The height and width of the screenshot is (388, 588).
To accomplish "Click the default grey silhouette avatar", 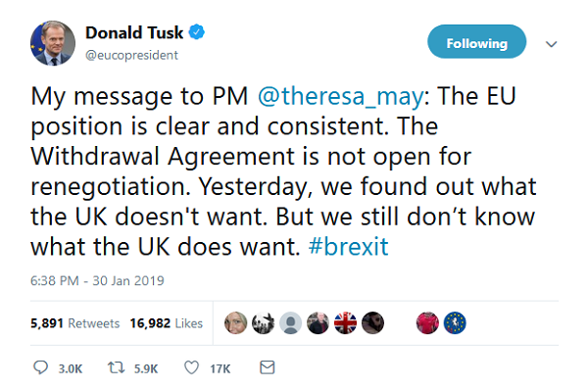I will pos(291,322).
